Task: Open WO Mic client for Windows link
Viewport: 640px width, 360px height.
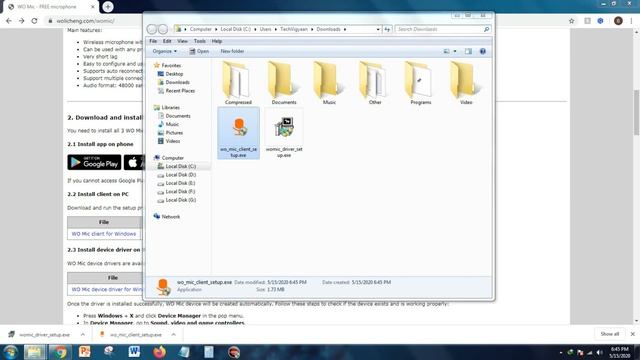Action: 104,234
